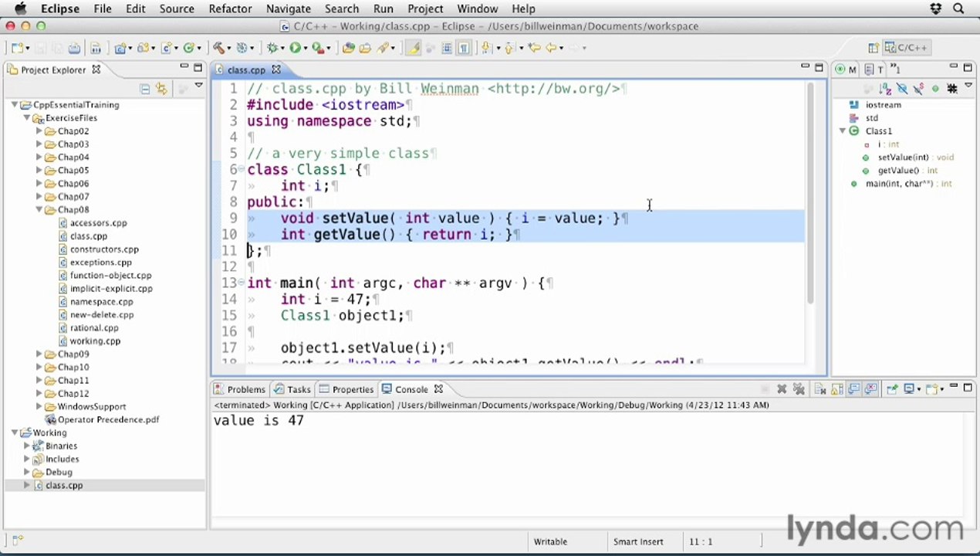Click the New C/C++ Project toolbar icon

pos(119,48)
